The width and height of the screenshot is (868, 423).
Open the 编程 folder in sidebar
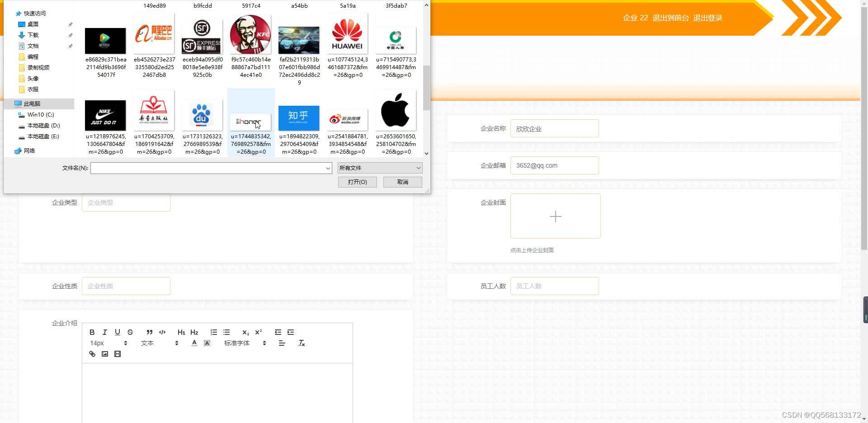click(x=33, y=56)
